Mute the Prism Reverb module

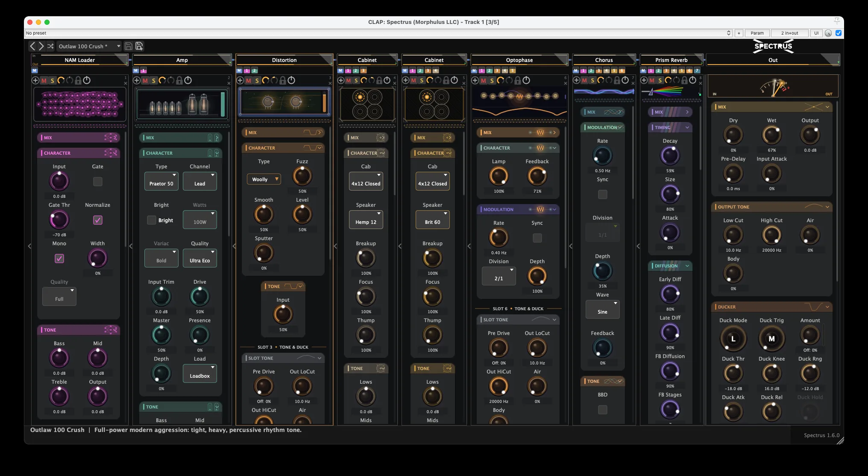pyautogui.click(x=652, y=80)
